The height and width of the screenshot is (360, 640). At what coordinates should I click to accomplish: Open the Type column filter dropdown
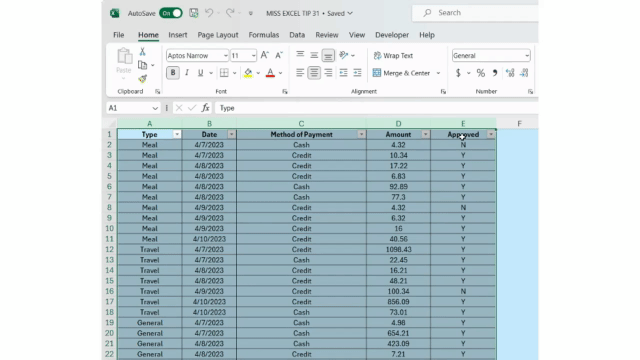tap(177, 134)
